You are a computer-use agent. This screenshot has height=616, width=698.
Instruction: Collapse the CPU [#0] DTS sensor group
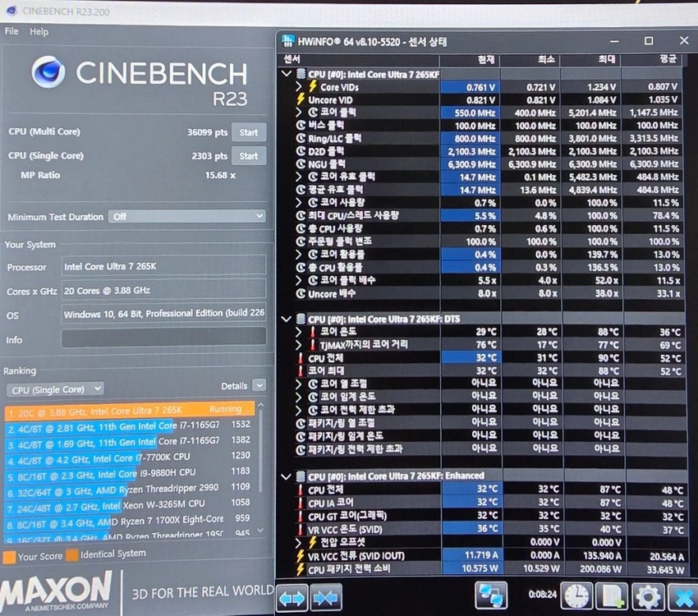287,319
